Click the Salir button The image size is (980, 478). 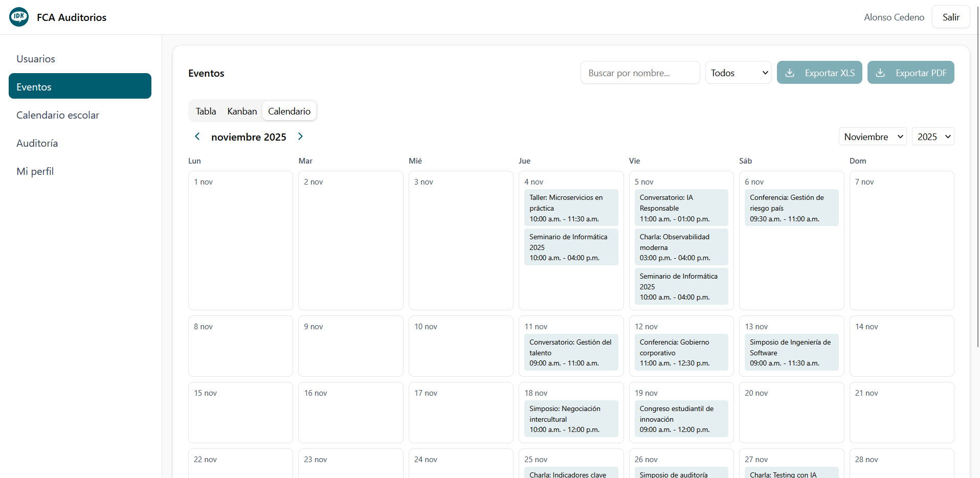(x=951, y=17)
